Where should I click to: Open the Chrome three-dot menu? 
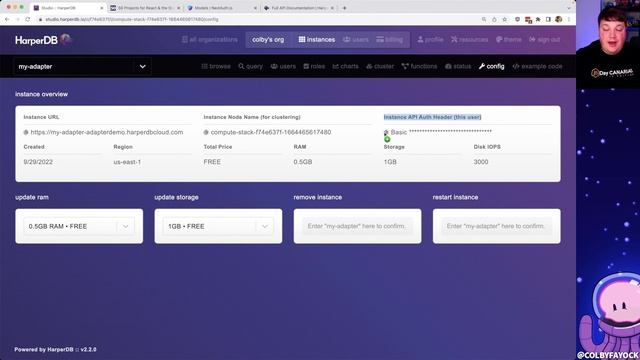coord(569,19)
